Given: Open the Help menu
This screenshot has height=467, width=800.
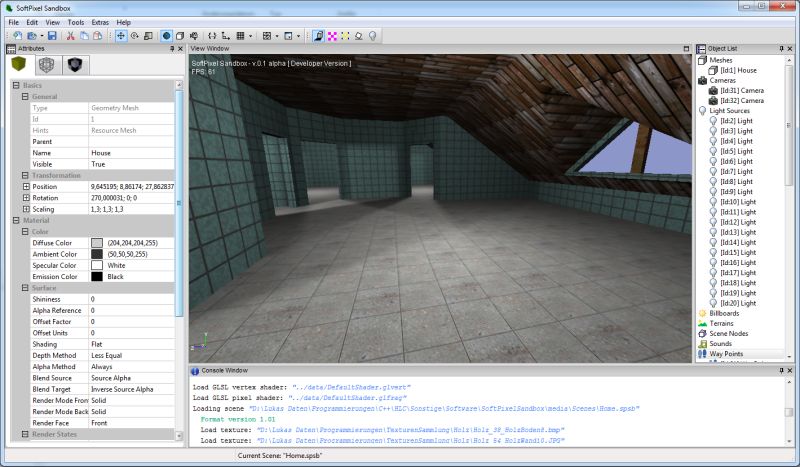Looking at the screenshot, I should click(x=123, y=22).
